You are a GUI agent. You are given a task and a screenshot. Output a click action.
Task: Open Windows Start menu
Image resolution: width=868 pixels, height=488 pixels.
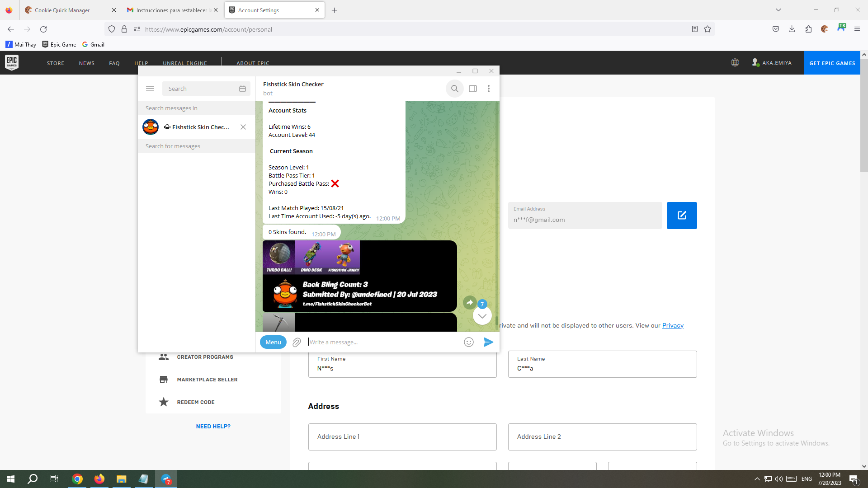tap(11, 479)
